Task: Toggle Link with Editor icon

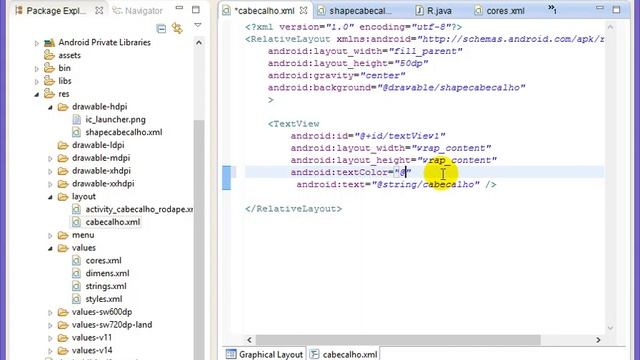Action: (178, 28)
